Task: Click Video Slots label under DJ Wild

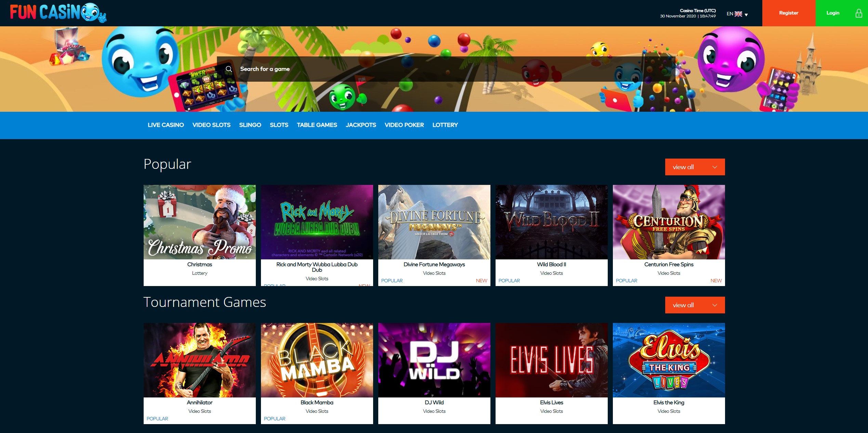Action: tap(434, 411)
